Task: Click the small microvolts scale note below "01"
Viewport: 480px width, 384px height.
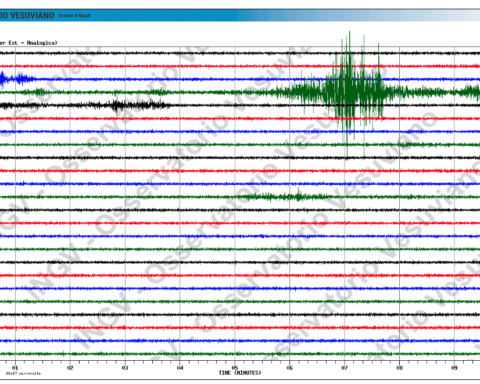Action: pyautogui.click(x=23, y=373)
